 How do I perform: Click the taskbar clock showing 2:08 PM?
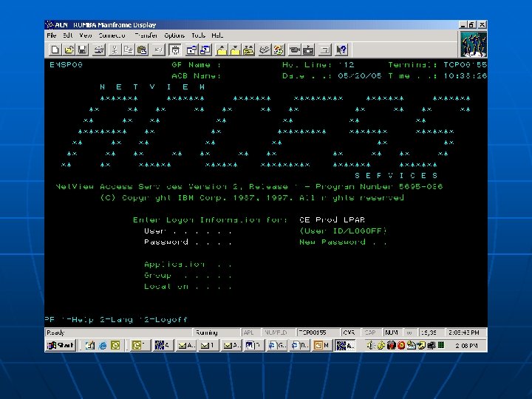click(466, 346)
